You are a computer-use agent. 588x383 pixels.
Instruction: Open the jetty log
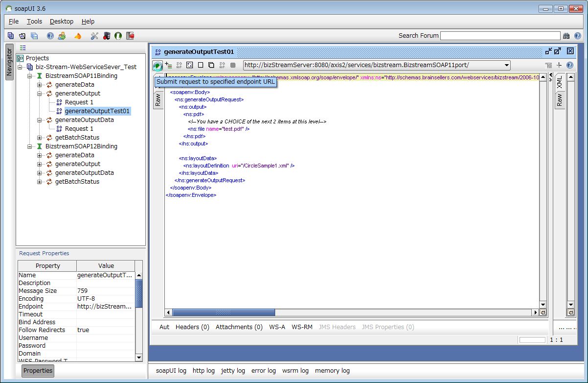click(x=233, y=371)
